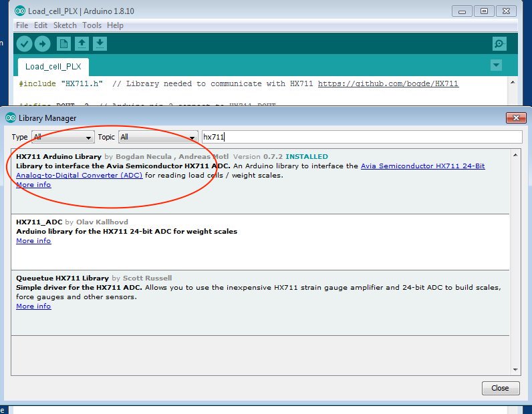Open the File menu
Screen dimensions: 532x414
click(x=22, y=25)
